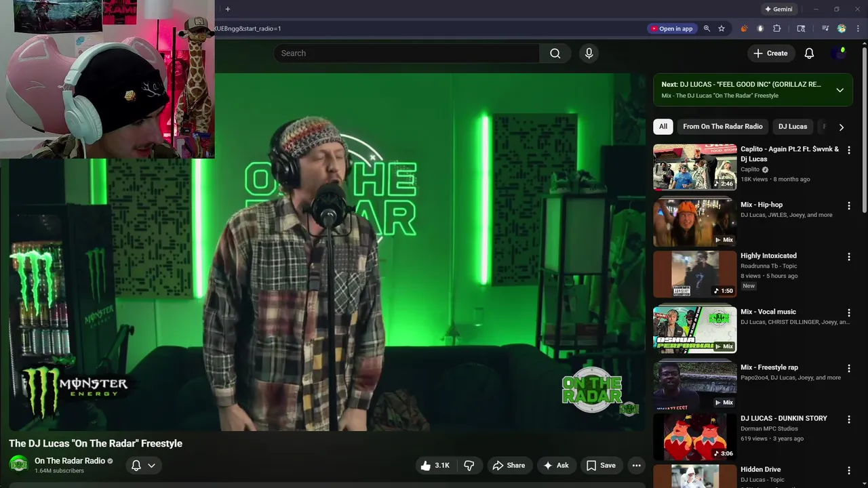Open the Mix - Freestyle rap thumbnail
The image size is (868, 488).
(694, 386)
